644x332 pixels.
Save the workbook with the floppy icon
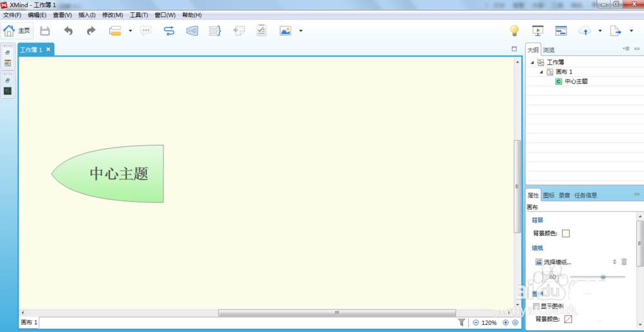(x=45, y=31)
